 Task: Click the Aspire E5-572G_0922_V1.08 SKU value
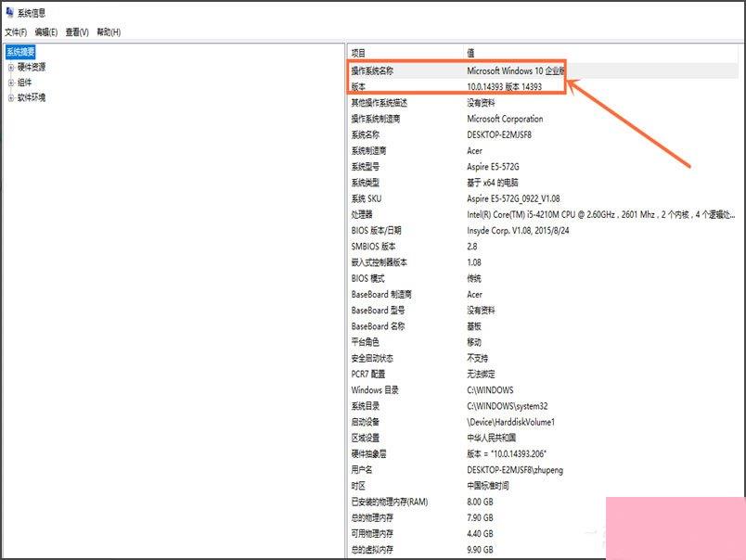pyautogui.click(x=513, y=198)
